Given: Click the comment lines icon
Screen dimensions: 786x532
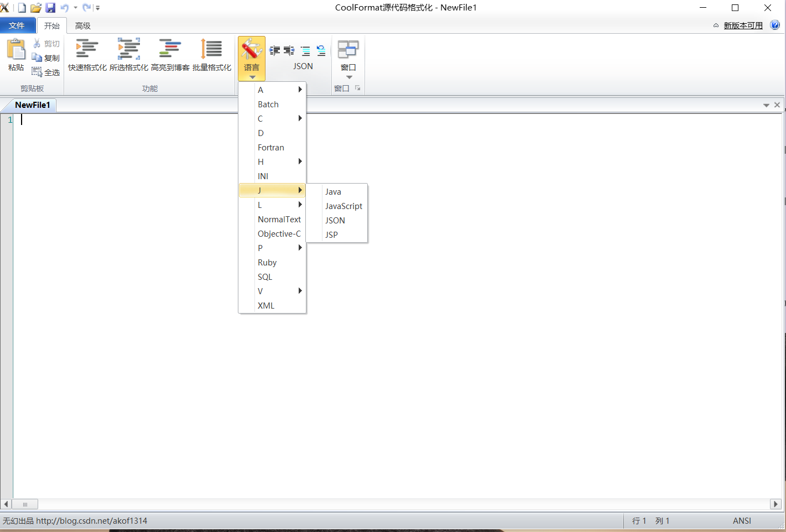Looking at the screenshot, I should (305, 51).
